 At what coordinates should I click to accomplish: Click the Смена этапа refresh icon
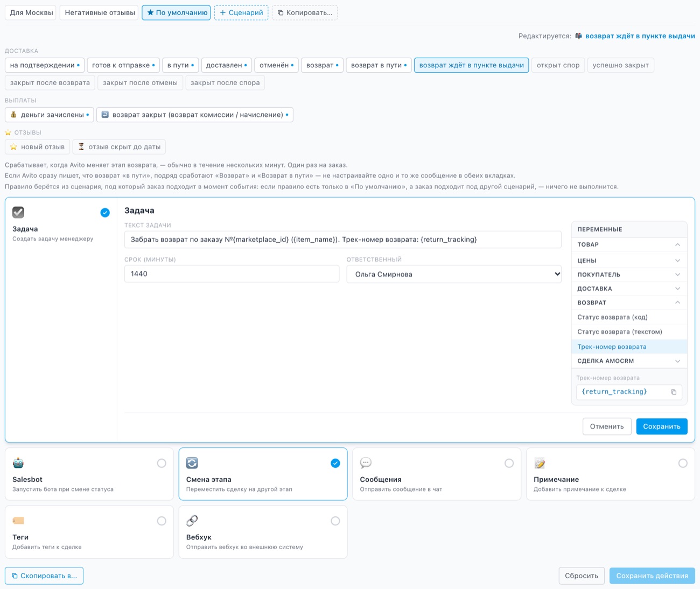click(192, 463)
